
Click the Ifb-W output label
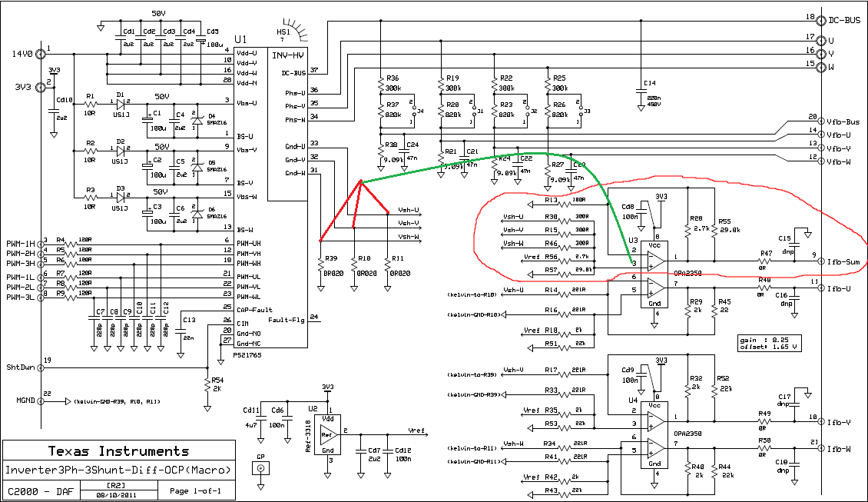coord(839,449)
